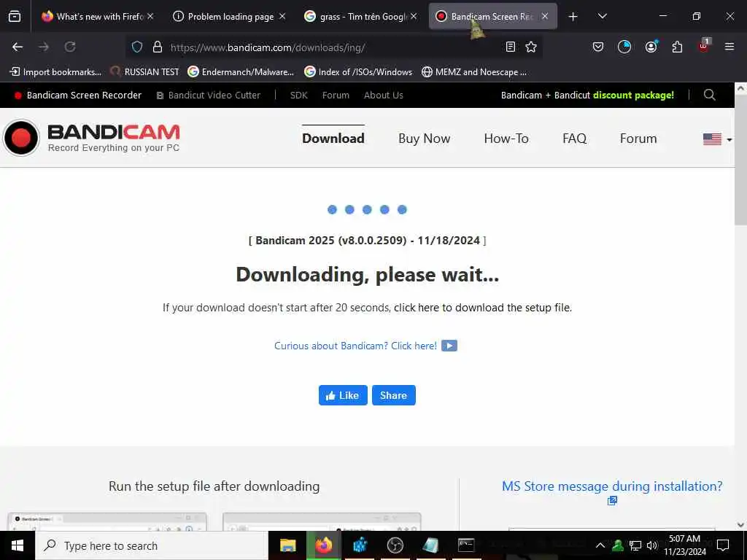
Task: Reload the page with the refresh icon
Action: coord(70,47)
